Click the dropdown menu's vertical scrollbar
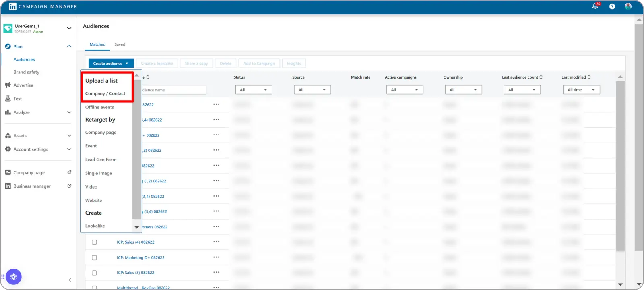Viewport: 644px width, 290px height. click(137, 149)
